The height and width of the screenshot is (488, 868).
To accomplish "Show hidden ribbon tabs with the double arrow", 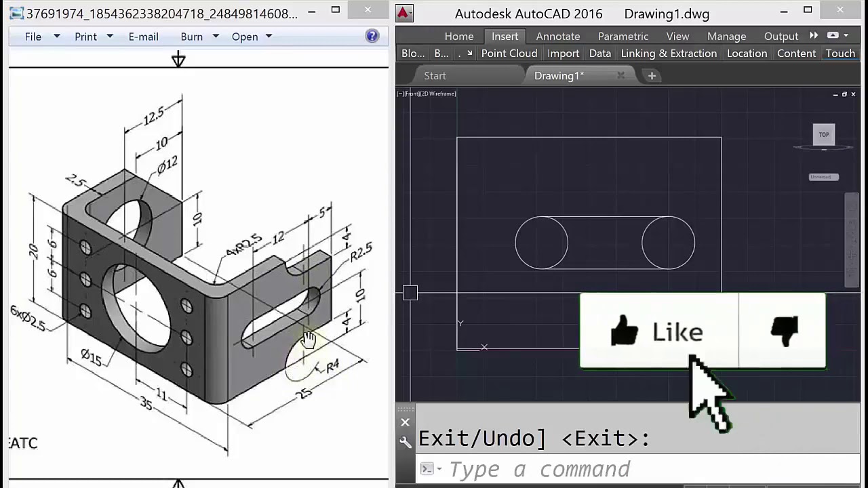I will [x=814, y=36].
